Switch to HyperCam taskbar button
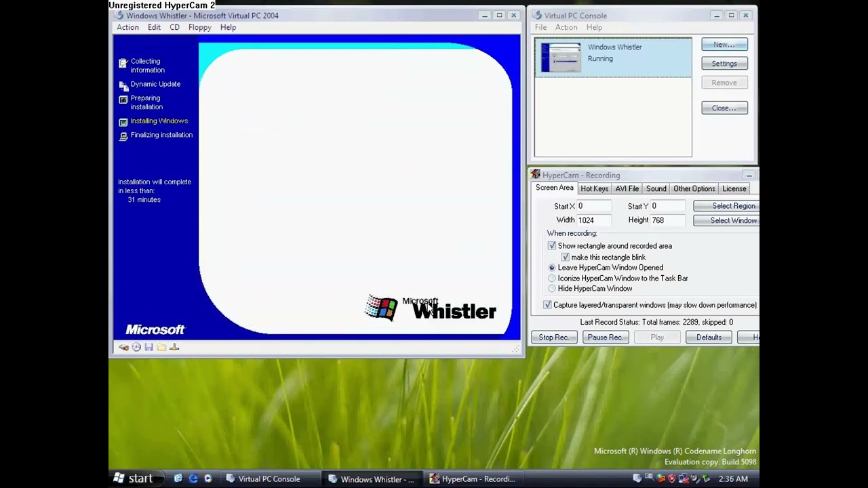Viewport: 868px width, 488px height. click(473, 479)
